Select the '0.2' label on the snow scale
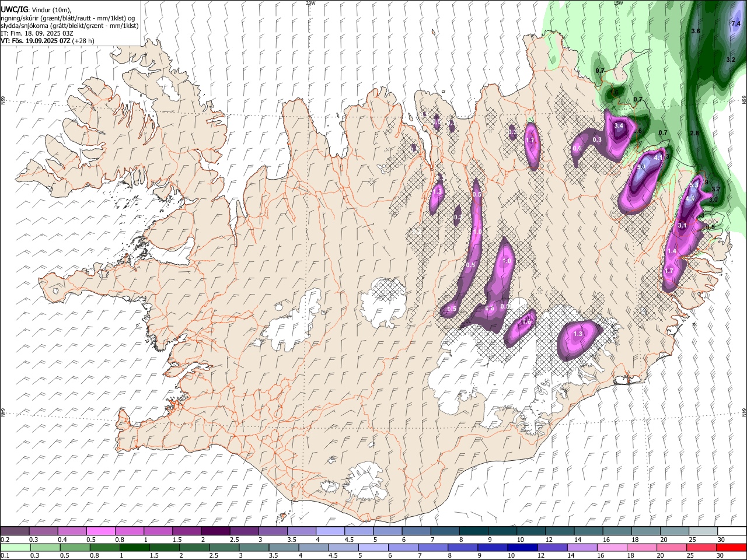 (5, 540)
